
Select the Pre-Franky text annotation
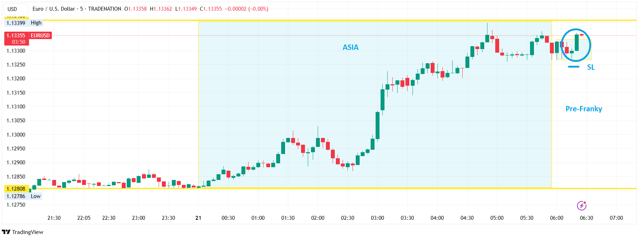click(x=584, y=109)
